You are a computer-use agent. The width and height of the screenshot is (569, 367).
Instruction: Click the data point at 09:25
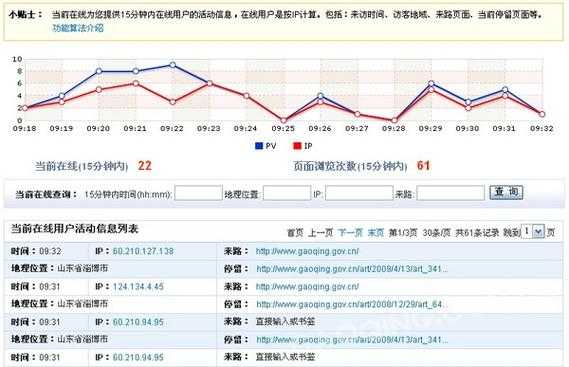pyautogui.click(x=283, y=121)
